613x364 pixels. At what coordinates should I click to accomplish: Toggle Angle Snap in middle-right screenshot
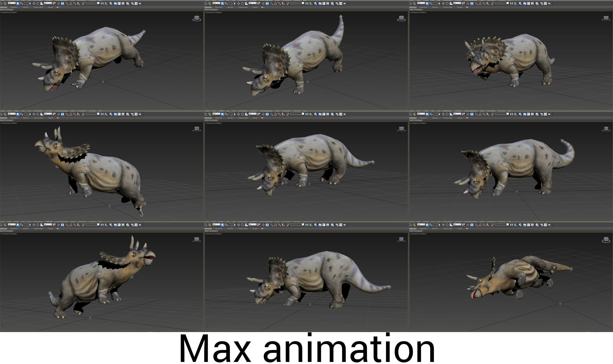pyautogui.click(x=480, y=114)
